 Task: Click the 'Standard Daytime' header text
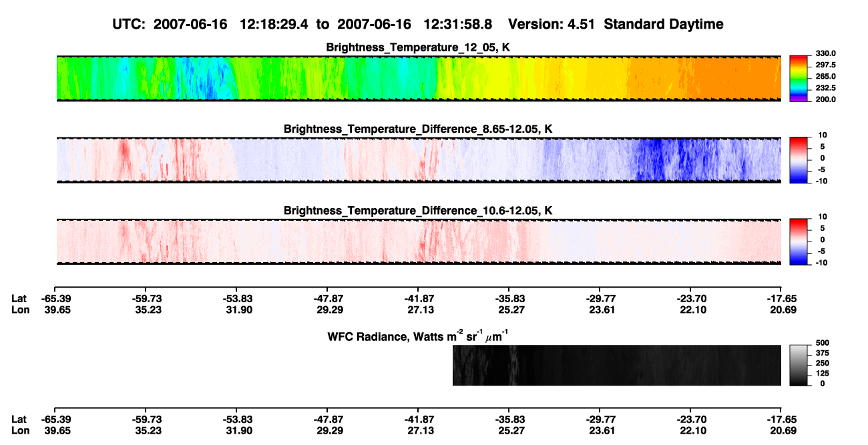[x=665, y=24]
